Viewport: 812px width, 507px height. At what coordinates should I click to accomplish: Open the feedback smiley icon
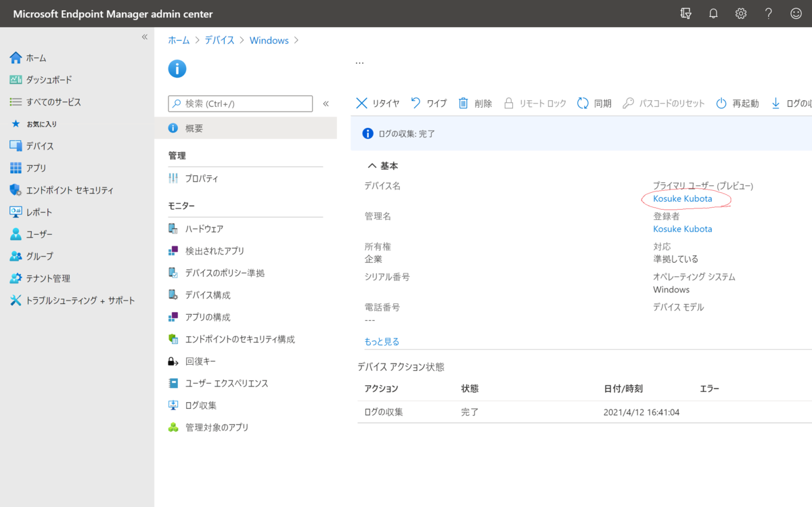(x=796, y=14)
